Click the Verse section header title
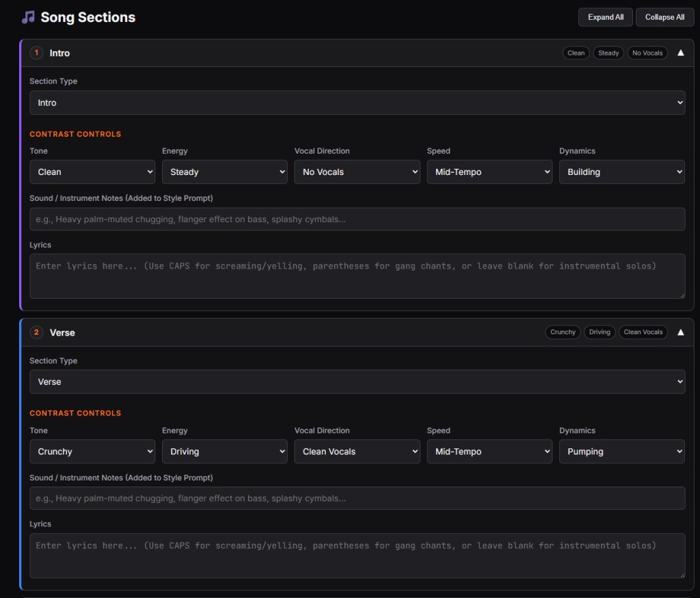 pos(62,332)
